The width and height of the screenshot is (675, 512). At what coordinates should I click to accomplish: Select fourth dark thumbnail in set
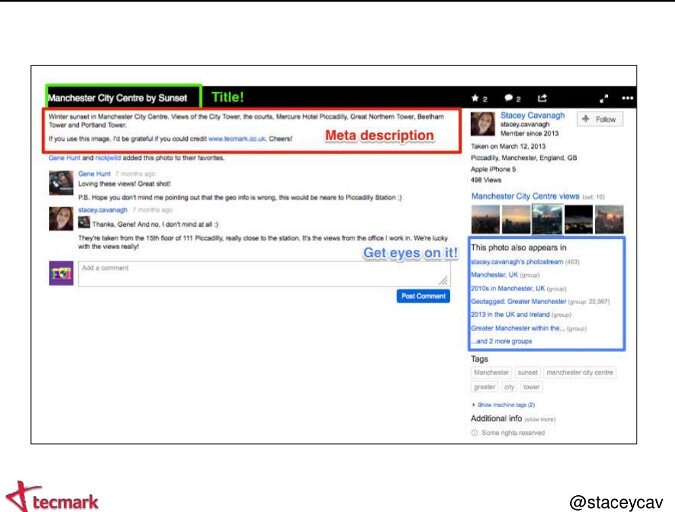[x=578, y=219]
